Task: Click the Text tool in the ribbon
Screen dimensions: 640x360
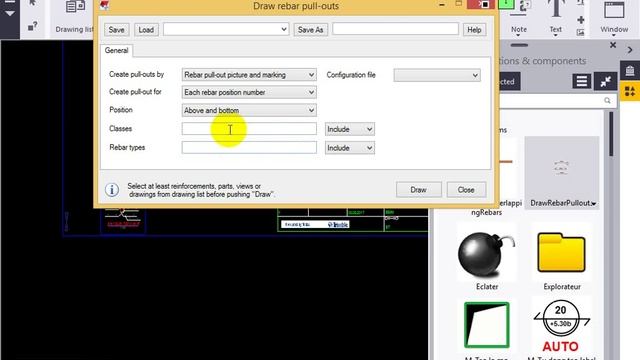Action: coord(556,29)
